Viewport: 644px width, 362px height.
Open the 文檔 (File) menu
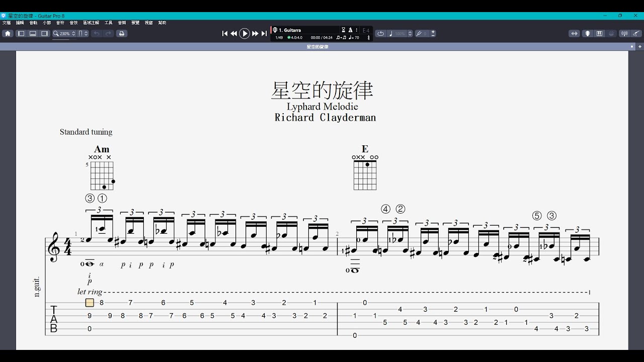click(7, 23)
